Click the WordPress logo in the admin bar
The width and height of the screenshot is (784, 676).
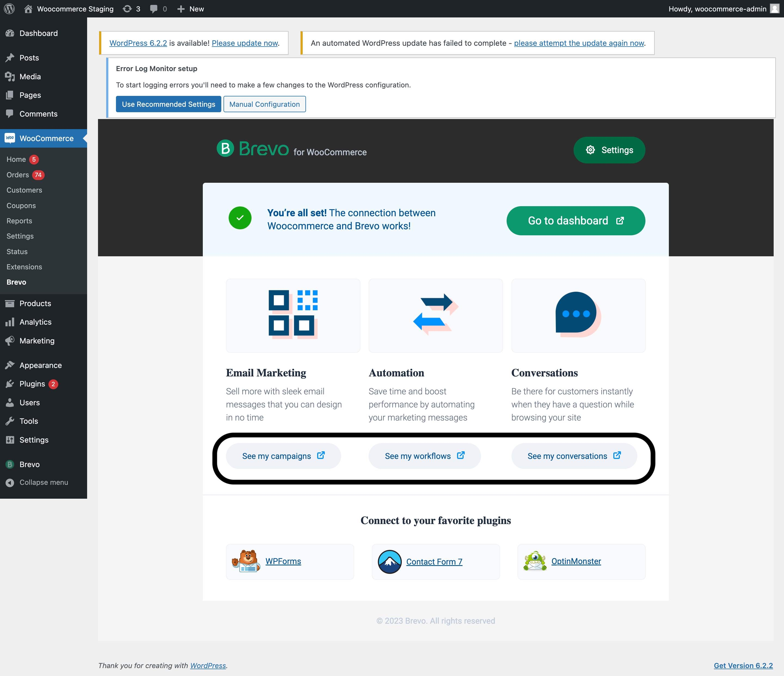9,8
